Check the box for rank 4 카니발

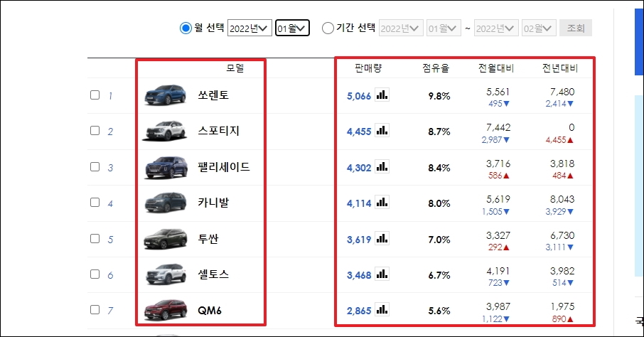tap(95, 202)
